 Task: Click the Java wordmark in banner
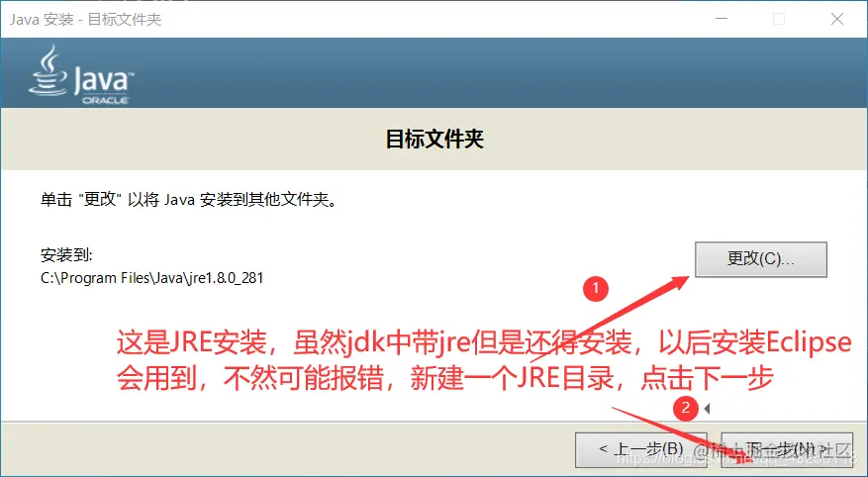(103, 79)
